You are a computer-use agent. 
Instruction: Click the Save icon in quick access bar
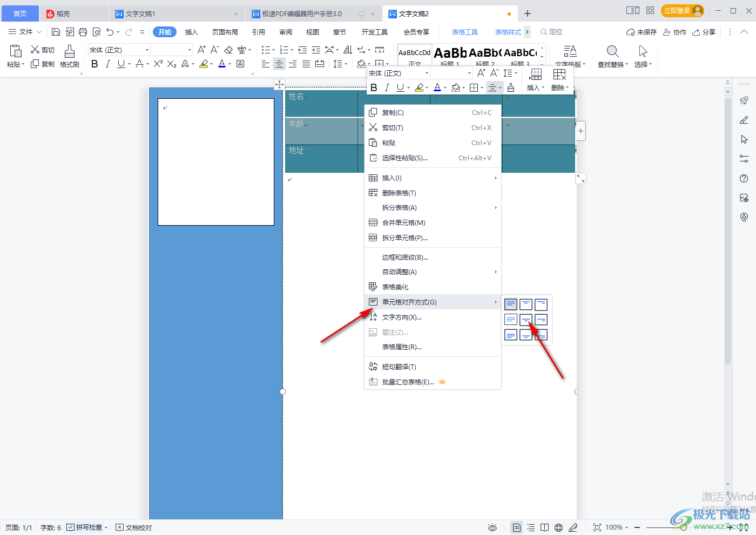click(56, 32)
